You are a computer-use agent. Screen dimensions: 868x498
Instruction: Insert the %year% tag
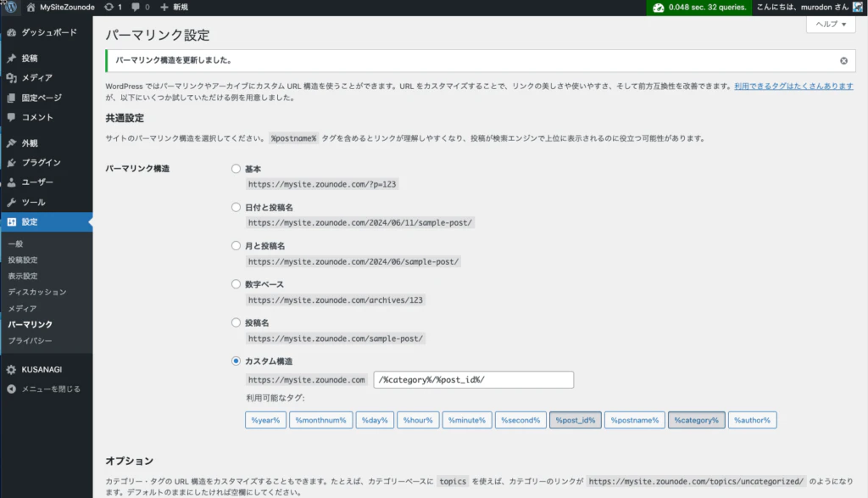265,420
